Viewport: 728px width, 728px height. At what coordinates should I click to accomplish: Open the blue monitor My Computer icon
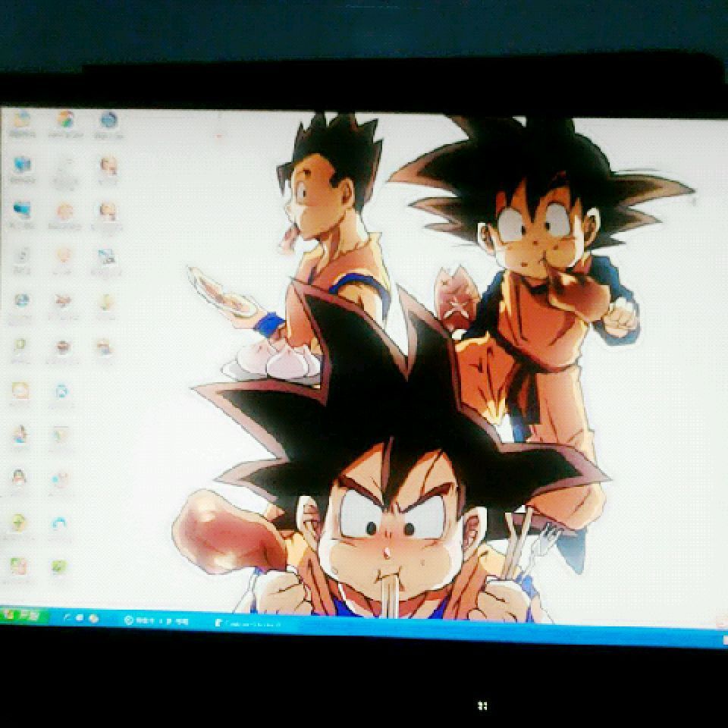click(22, 165)
